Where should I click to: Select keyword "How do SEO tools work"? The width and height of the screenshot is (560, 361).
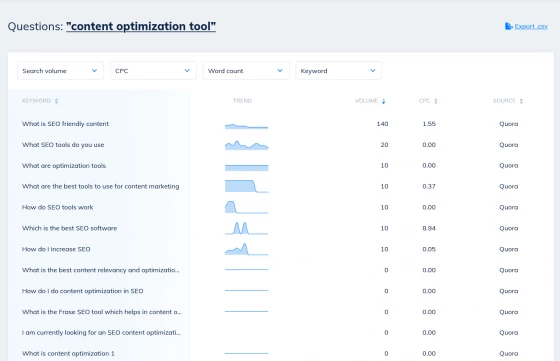[58, 207]
